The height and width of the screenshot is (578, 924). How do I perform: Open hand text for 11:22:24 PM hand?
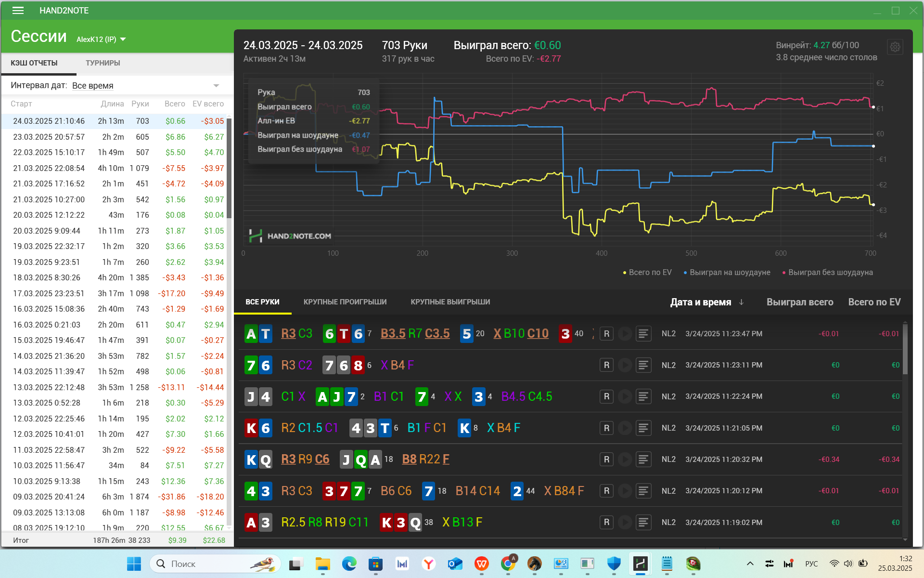(643, 396)
